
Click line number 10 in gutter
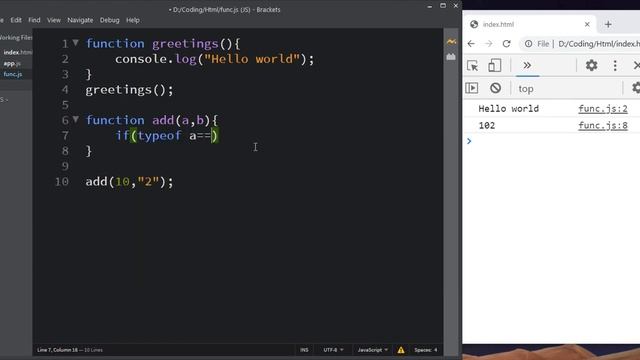tap(62, 182)
